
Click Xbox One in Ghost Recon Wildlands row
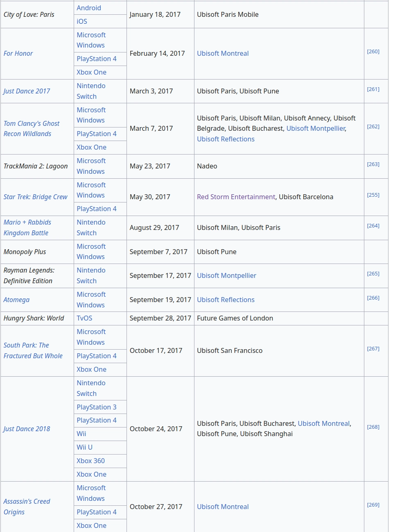click(91, 147)
